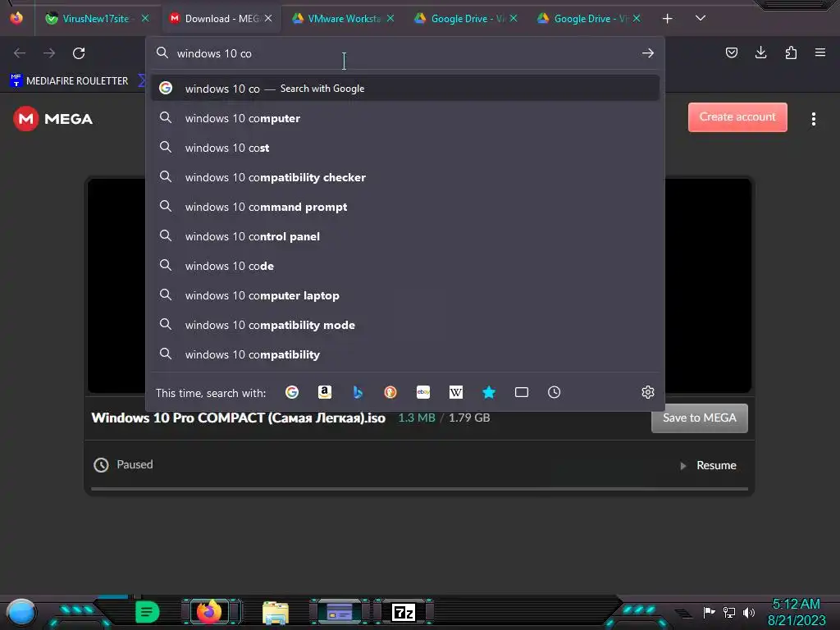Open the Firefox downloads panel

760,52
